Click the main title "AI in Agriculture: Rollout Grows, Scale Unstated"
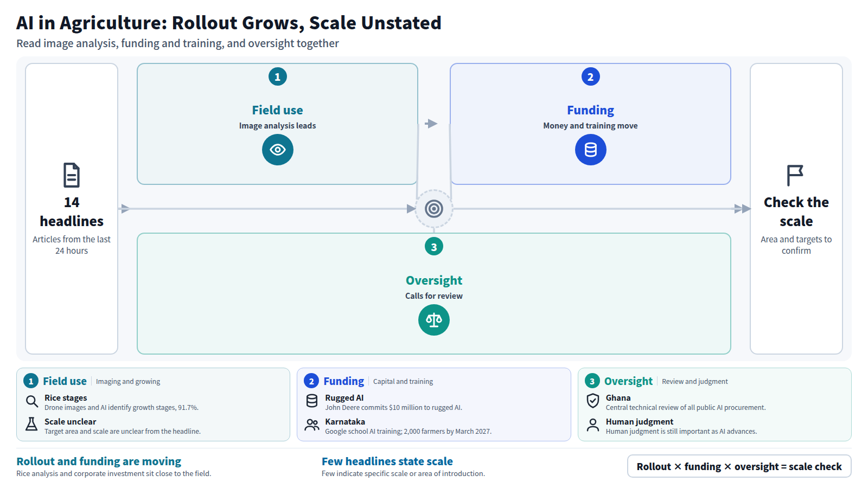Screen dimensions: 868x488 (x=228, y=23)
